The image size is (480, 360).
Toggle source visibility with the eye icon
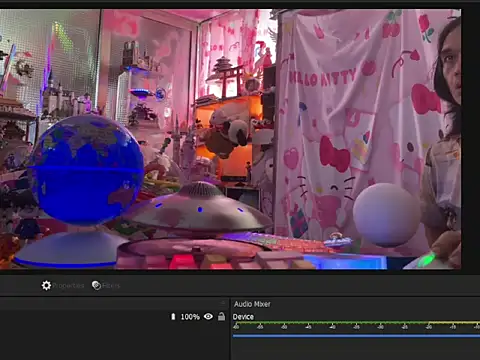click(x=208, y=316)
